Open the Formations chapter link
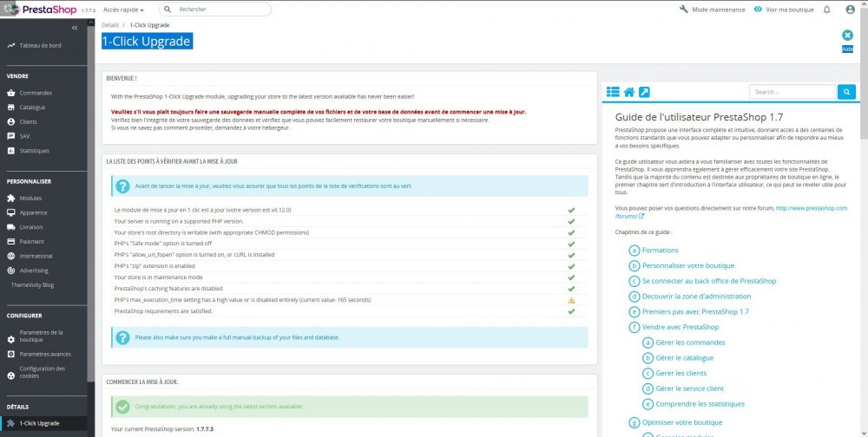 point(660,250)
